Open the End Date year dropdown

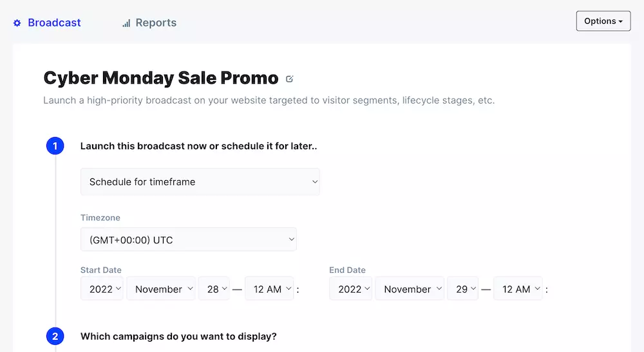click(x=350, y=289)
